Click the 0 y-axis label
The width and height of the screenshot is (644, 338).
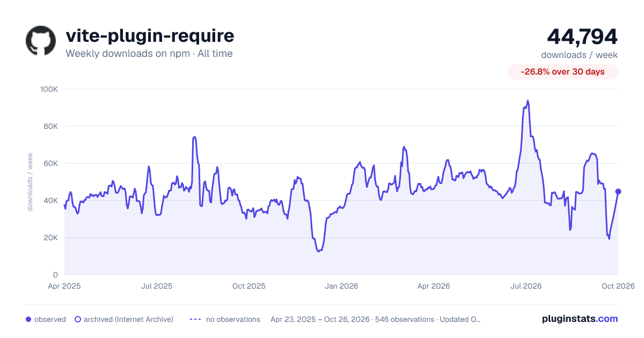(55, 275)
